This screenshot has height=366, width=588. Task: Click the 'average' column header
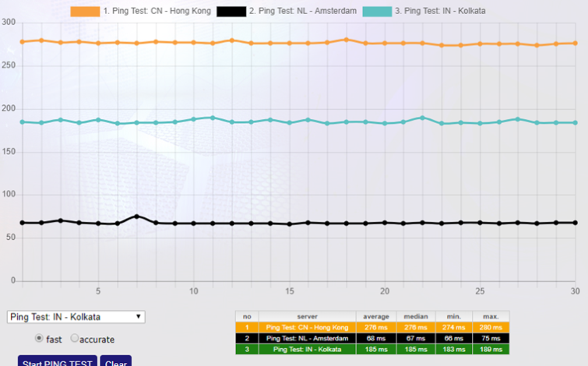pyautogui.click(x=375, y=317)
